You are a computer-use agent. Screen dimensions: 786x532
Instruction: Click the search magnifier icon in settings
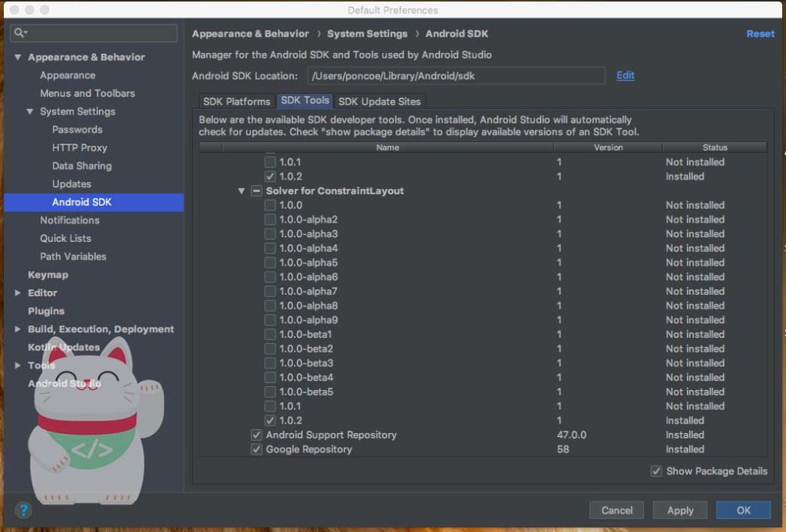(x=19, y=32)
